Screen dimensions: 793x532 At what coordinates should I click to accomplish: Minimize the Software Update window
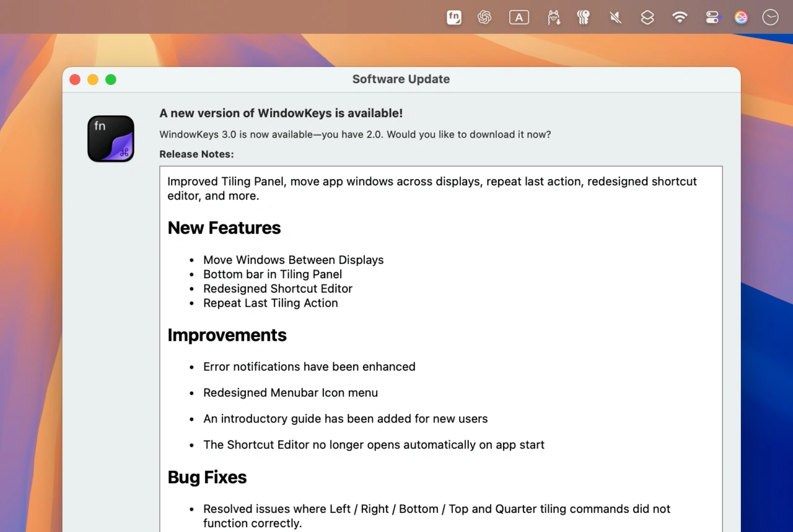pos(93,79)
